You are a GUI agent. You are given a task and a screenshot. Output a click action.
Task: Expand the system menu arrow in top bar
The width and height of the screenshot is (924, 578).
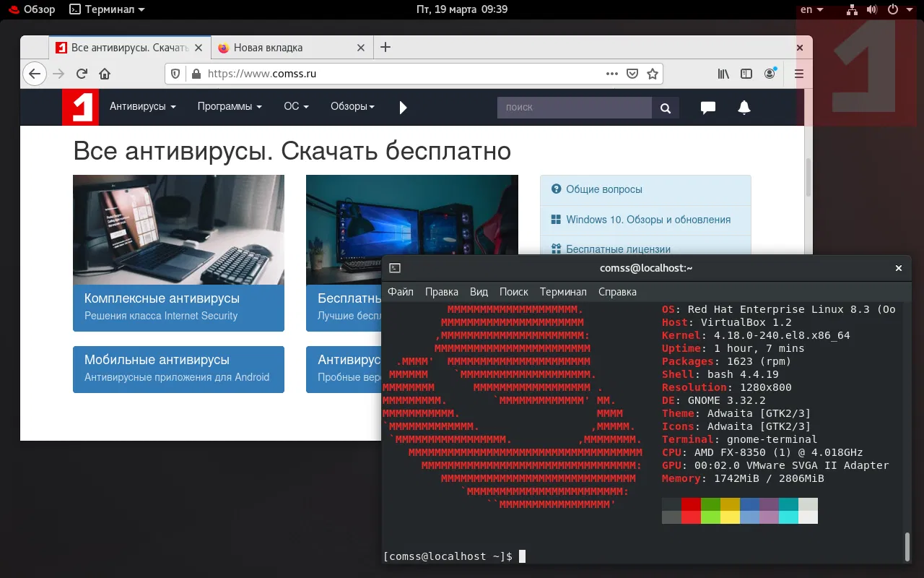point(911,9)
